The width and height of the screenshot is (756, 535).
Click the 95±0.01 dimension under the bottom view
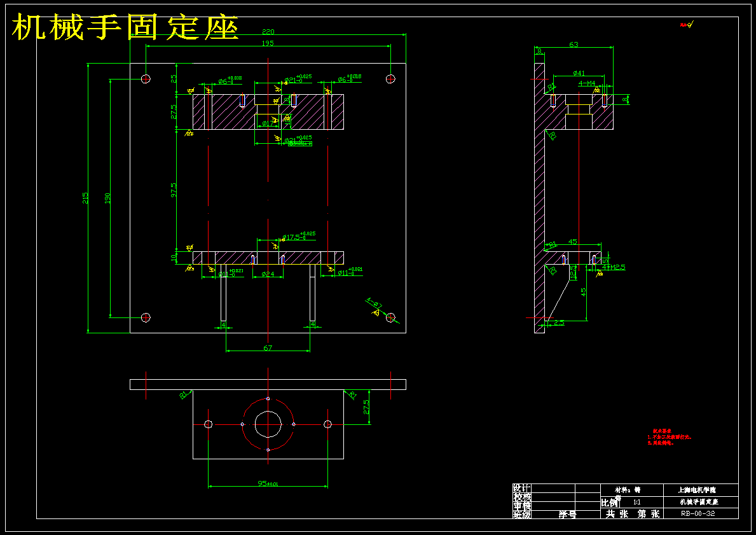point(268,483)
